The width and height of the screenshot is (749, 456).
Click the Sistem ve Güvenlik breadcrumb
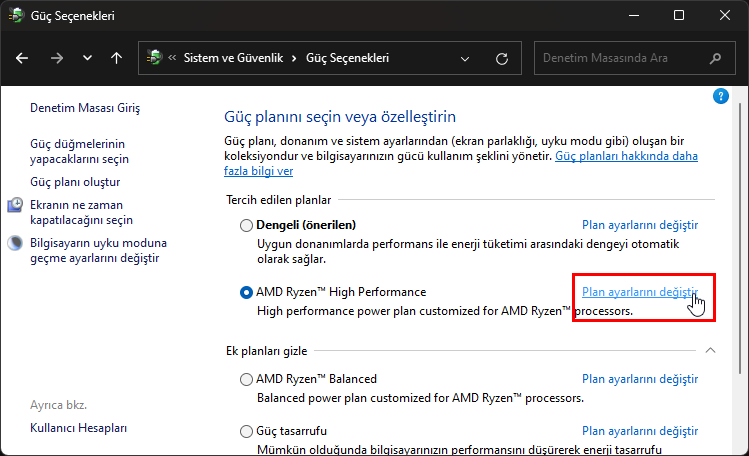(233, 58)
